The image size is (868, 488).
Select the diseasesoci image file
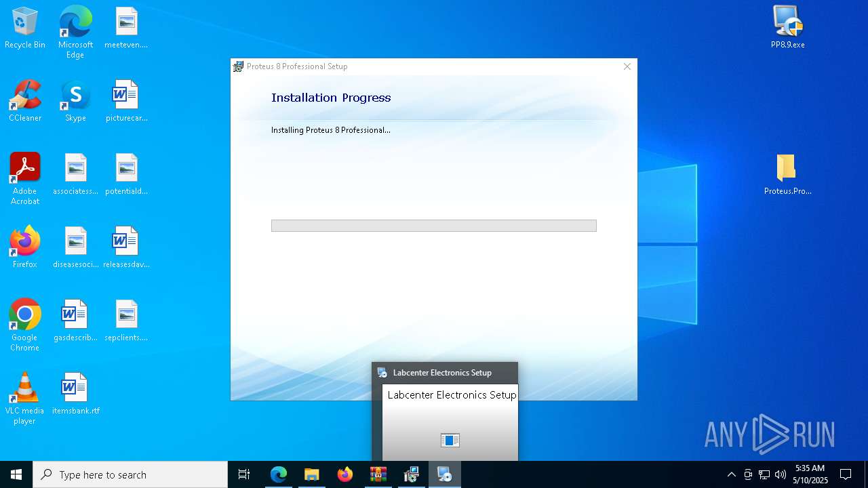coord(75,247)
